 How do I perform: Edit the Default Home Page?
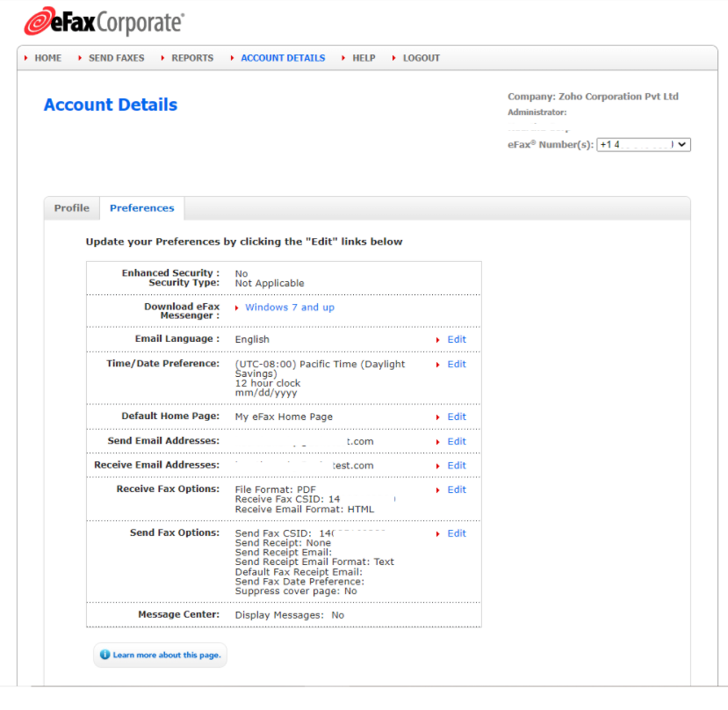457,417
